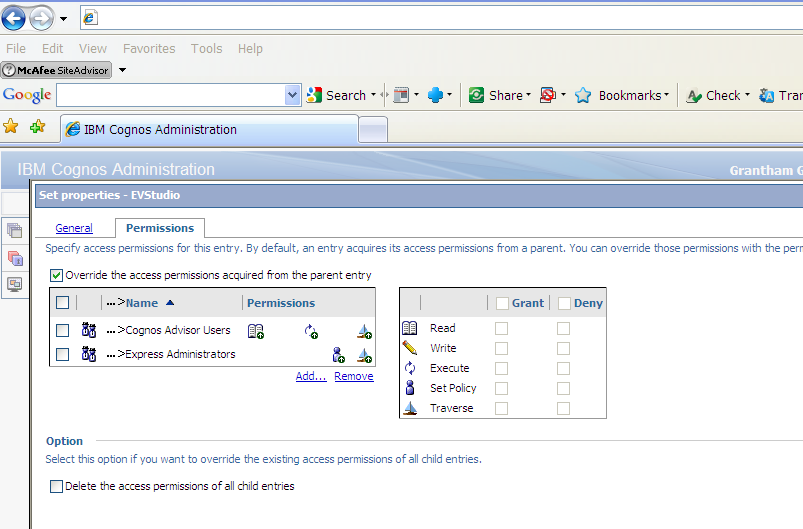Click the ascending sort arrow next to Name
This screenshot has height=529, width=803.
click(170, 303)
